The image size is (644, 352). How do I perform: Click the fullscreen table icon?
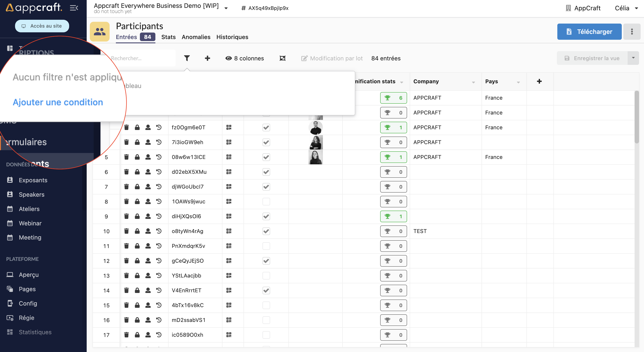(282, 58)
